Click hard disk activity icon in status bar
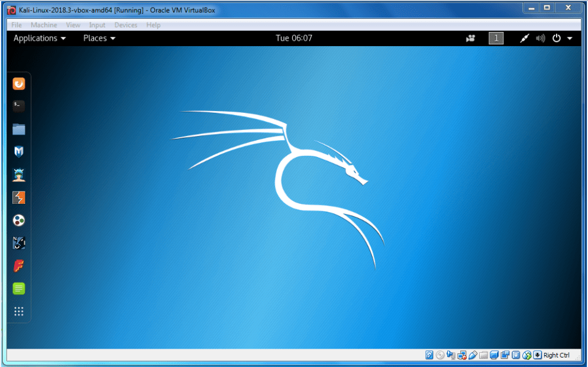Image resolution: width=588 pixels, height=367 pixels. coord(429,355)
